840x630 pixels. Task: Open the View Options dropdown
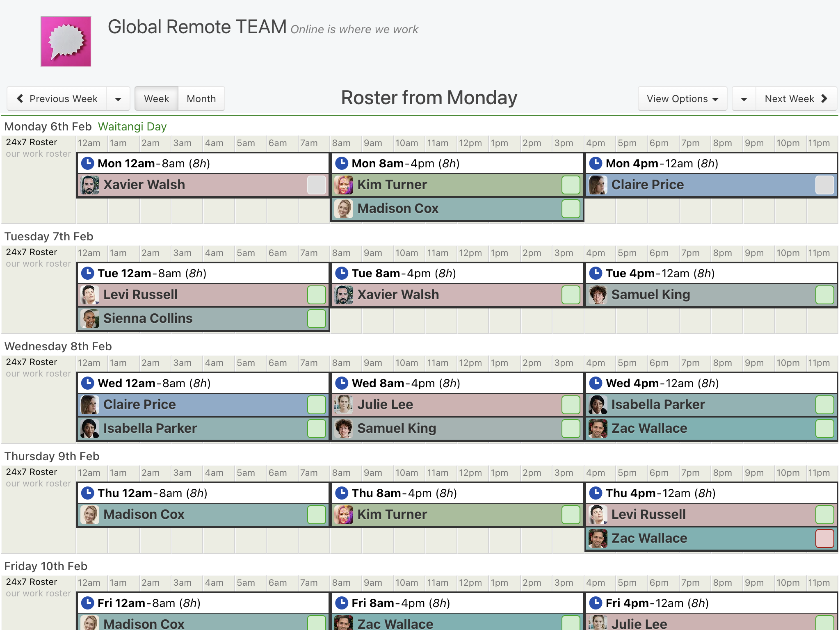(682, 99)
